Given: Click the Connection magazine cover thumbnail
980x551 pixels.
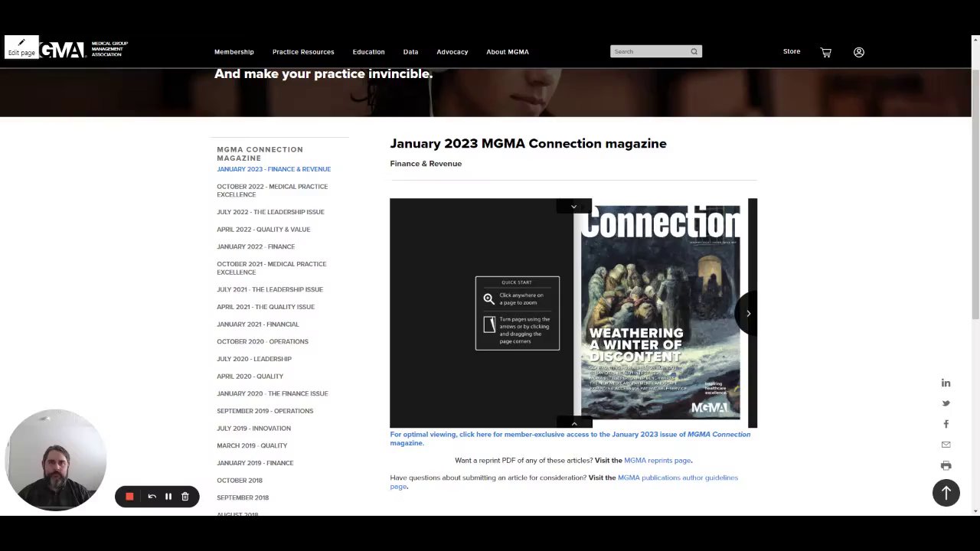Looking at the screenshot, I should (x=660, y=312).
